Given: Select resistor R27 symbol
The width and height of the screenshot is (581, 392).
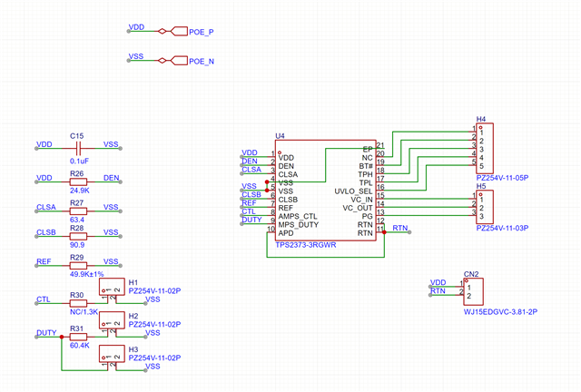Looking at the screenshot, I should (79, 211).
